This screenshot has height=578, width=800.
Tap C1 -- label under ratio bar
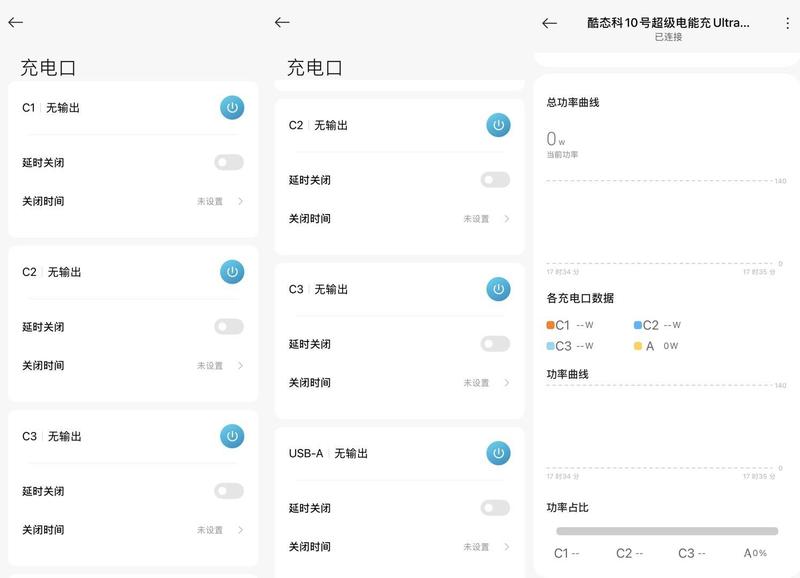[x=566, y=553]
